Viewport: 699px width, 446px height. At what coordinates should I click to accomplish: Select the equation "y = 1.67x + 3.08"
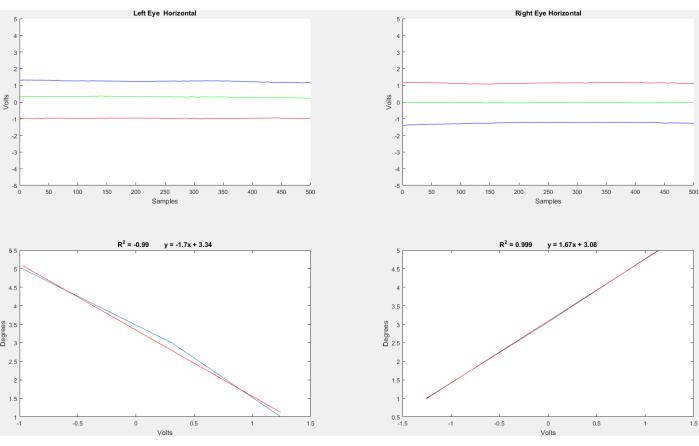click(x=572, y=244)
